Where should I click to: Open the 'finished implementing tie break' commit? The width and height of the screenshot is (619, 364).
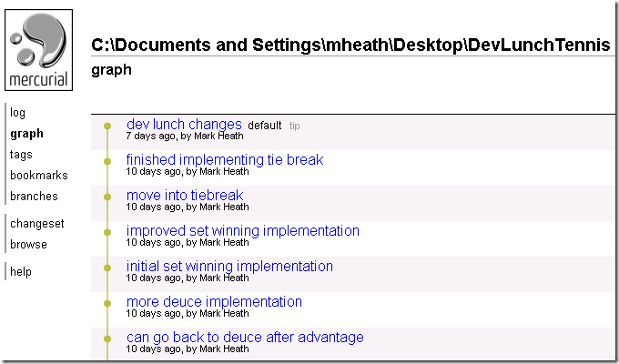(225, 160)
